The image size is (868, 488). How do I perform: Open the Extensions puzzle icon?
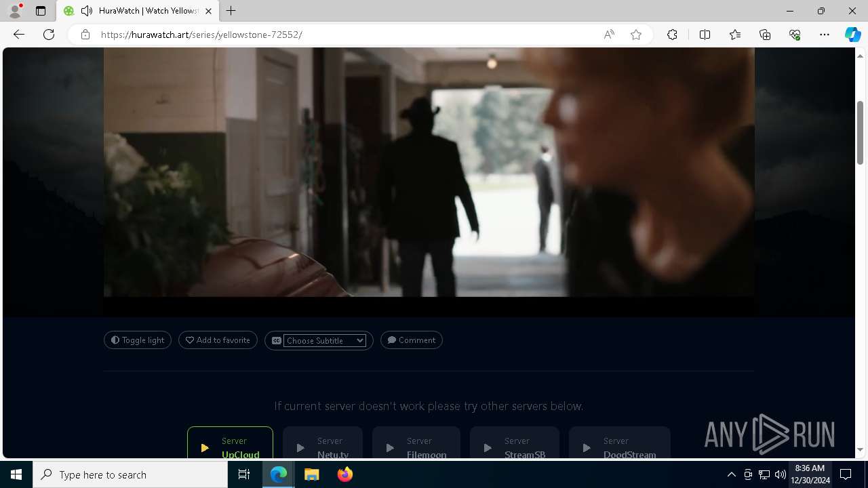[x=672, y=35]
